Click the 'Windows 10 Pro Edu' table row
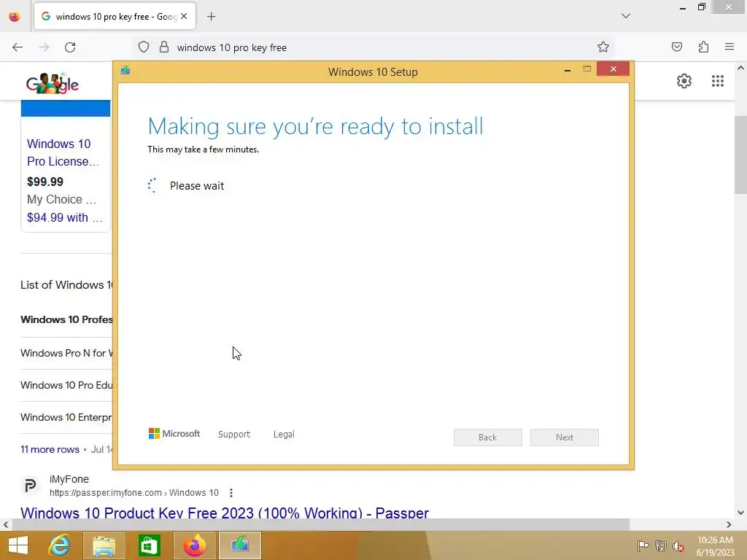The height and width of the screenshot is (560, 747). (66, 385)
